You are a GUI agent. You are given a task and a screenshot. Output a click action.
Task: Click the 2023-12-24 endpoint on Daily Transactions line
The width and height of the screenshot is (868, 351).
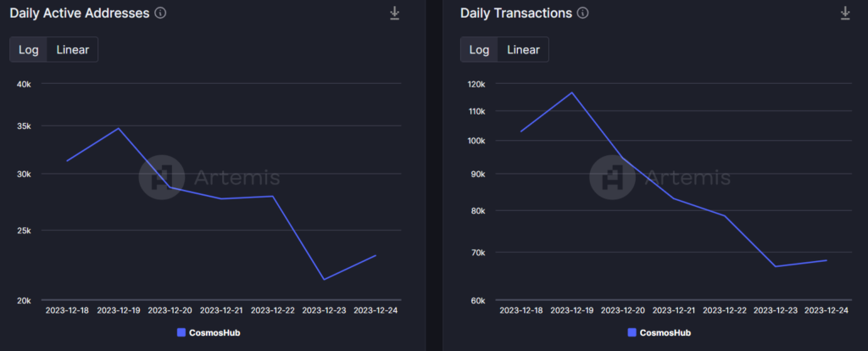[826, 260]
